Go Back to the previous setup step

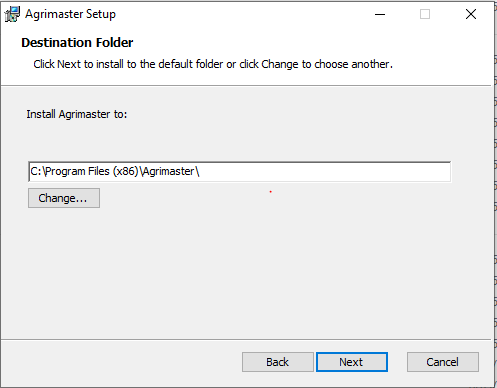[278, 362]
